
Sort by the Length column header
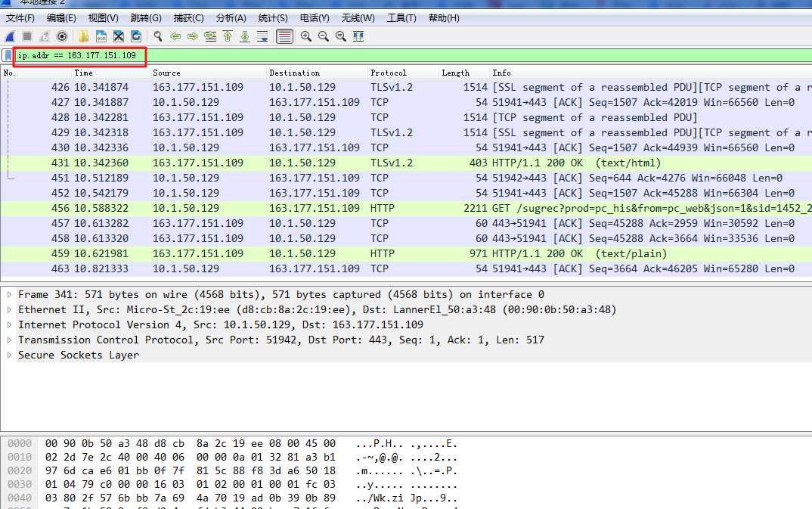pyautogui.click(x=464, y=73)
